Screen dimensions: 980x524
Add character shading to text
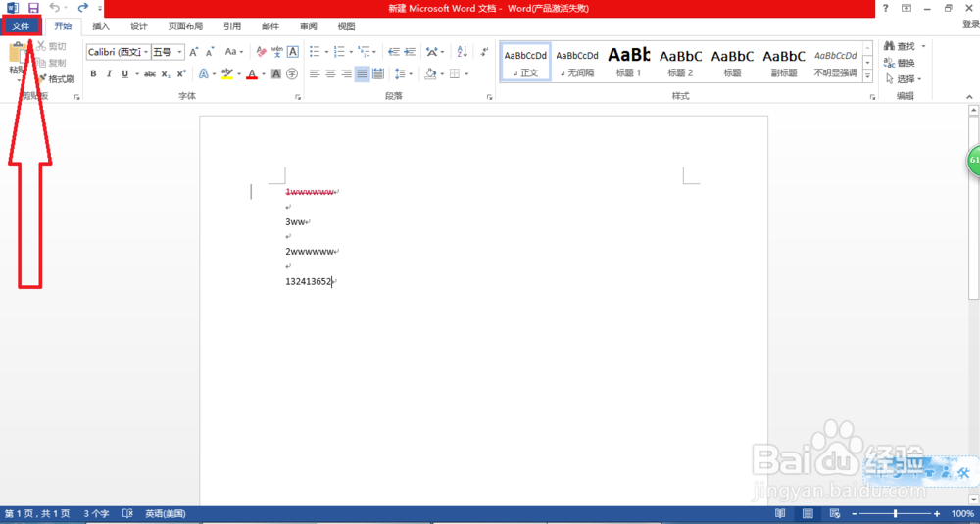point(275,73)
